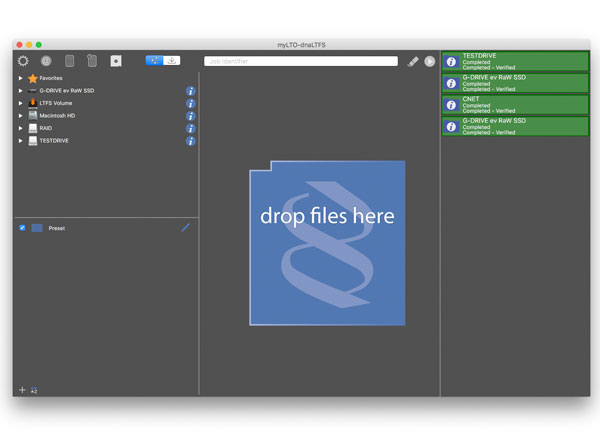Viewport: 600px width, 440px height.
Task: Select 'RAID' label in sidebar
Action: pos(46,128)
